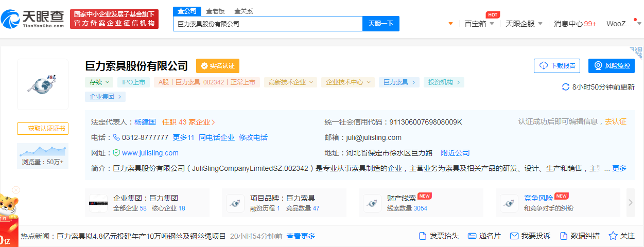This screenshot has height=247, width=644.
Task: Open the 巨力集团 enterprise group logo
Action: click(98, 203)
